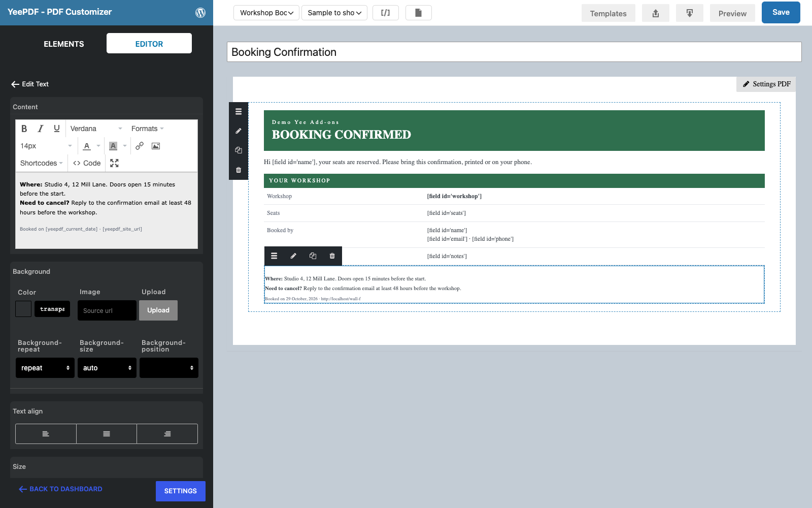This screenshot has height=508, width=812.
Task: Click the WordPress logo icon
Action: [x=200, y=13]
